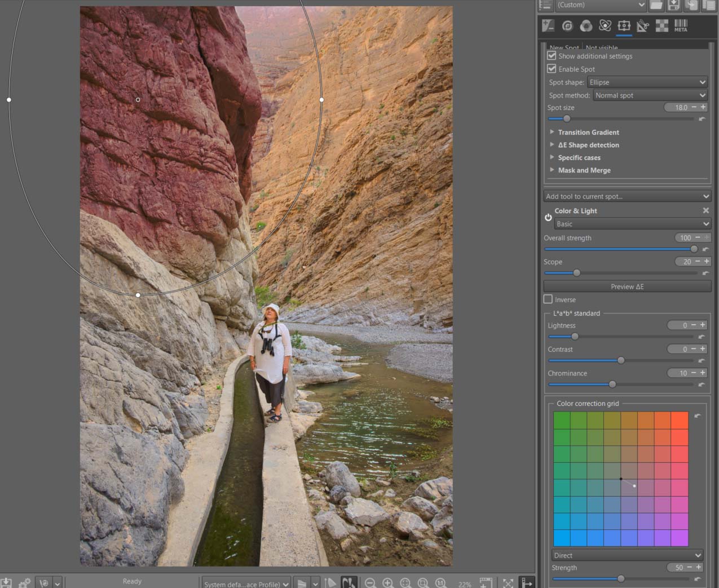Open the Raw tools checkerboard icon

662,25
